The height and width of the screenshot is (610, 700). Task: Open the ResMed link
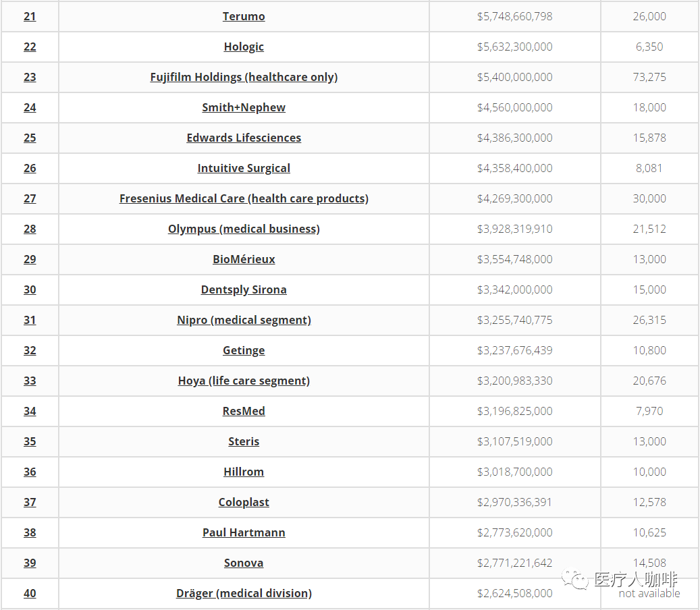pyautogui.click(x=244, y=411)
